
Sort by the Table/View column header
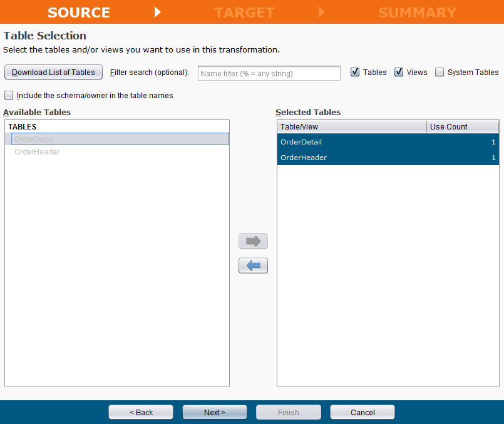click(351, 126)
